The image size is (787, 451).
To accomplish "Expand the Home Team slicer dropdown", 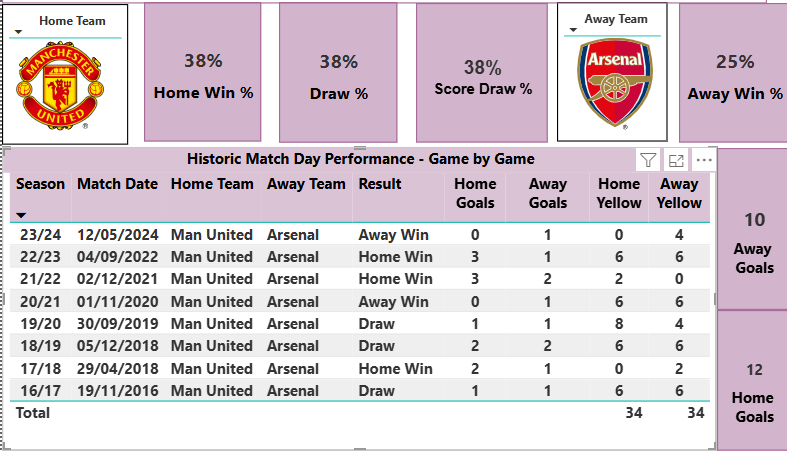I will click(x=18, y=32).
